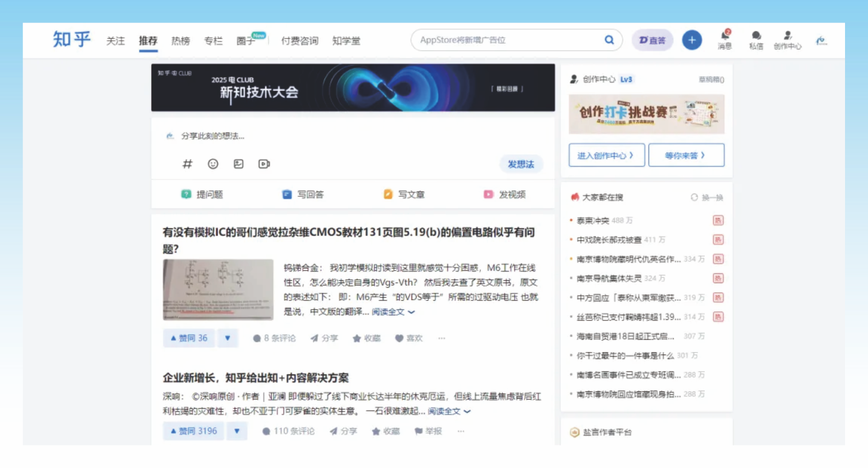This screenshot has width=868, height=468.
Task: Favorite the CMOS answer with 收藏
Action: click(367, 338)
